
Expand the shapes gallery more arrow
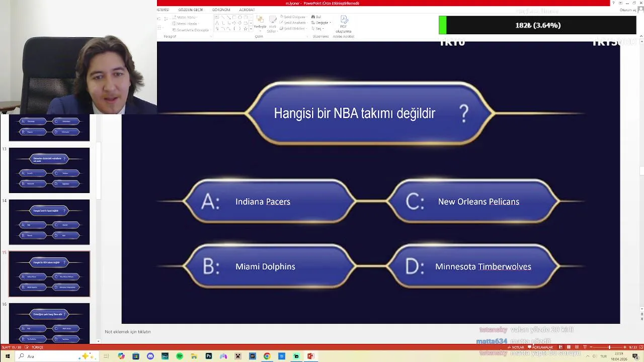click(x=251, y=29)
